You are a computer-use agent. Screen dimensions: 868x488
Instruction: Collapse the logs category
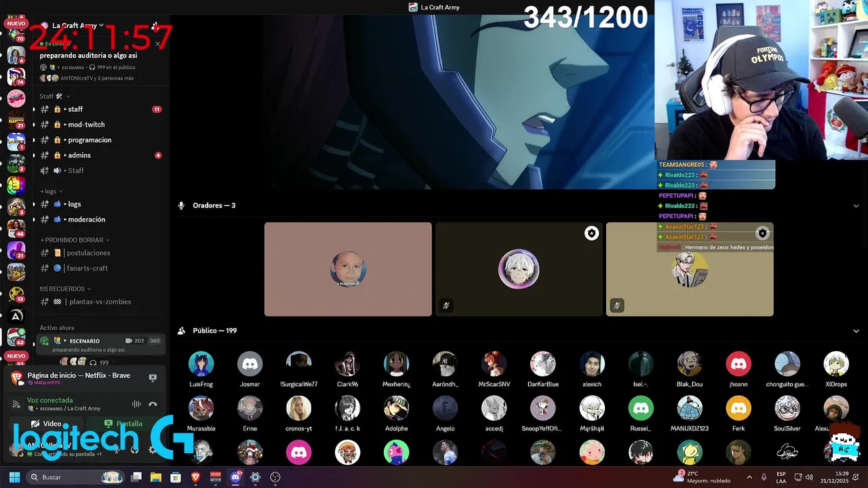[x=51, y=191]
